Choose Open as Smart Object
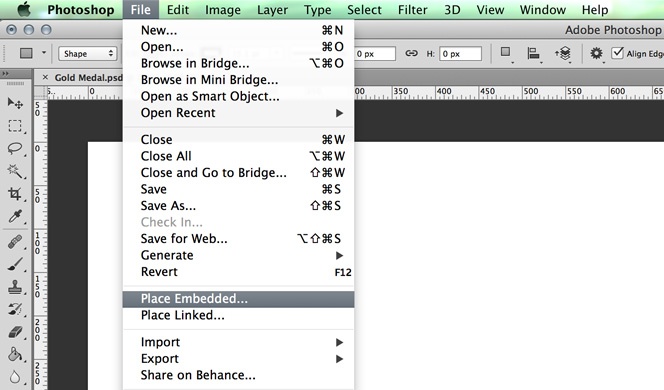The image size is (664, 390). tap(238, 97)
